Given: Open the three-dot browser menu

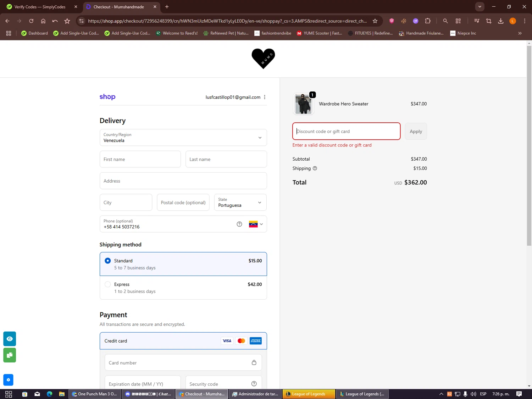Looking at the screenshot, I should pyautogui.click(x=525, y=21).
